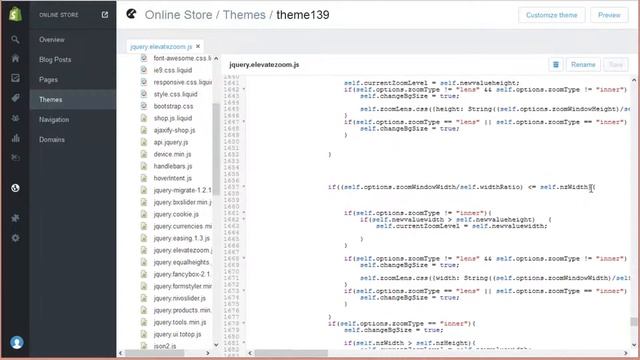Open Pages section
The width and height of the screenshot is (640, 360).
click(x=48, y=80)
